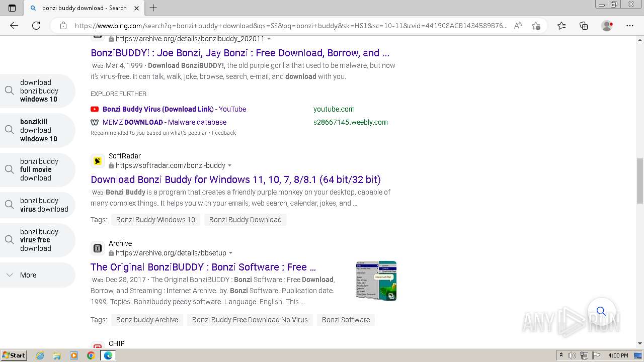Search download bonzi buddy windows 10 suggestion

pos(38,91)
